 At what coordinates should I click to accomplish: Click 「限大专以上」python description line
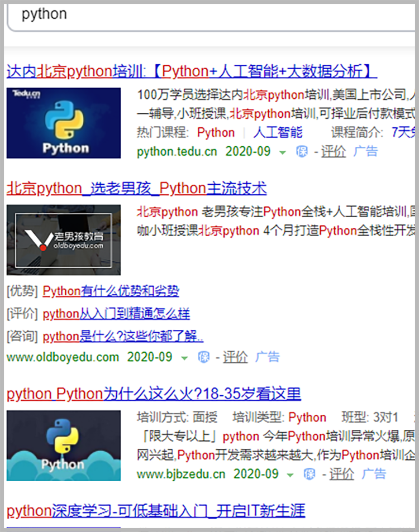coord(276,437)
